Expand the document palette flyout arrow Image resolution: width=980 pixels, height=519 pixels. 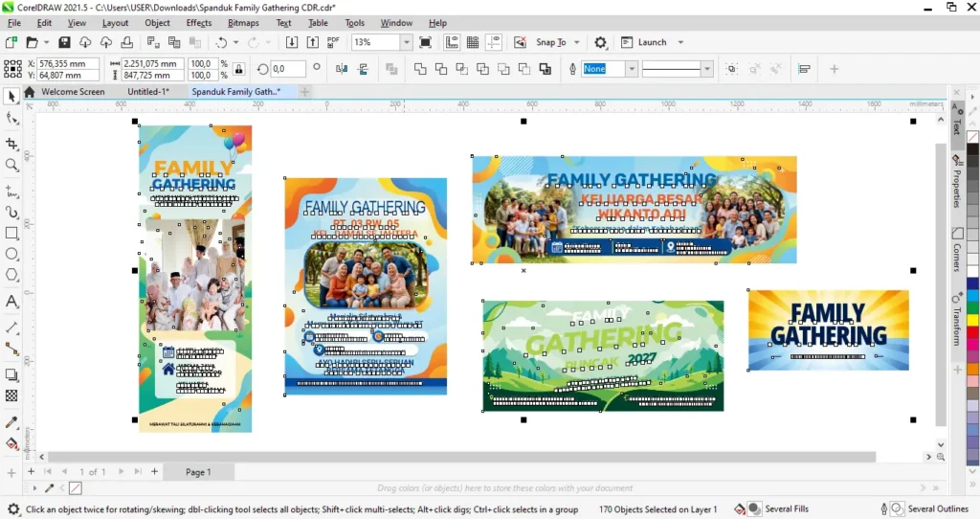[x=35, y=487]
